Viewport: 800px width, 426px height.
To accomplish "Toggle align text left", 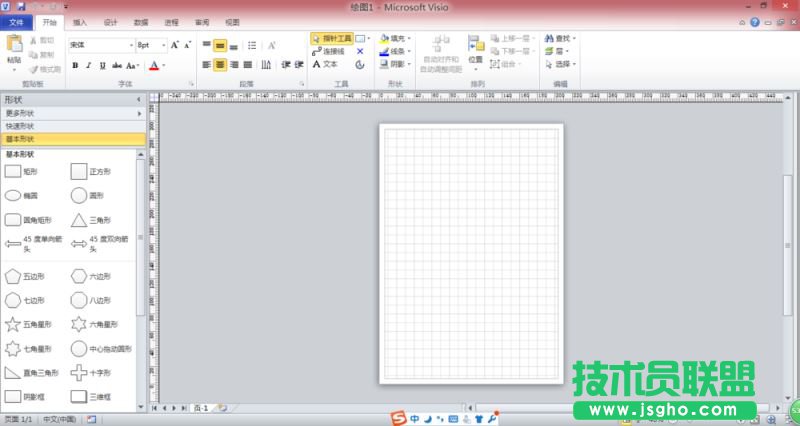I will 207,64.
